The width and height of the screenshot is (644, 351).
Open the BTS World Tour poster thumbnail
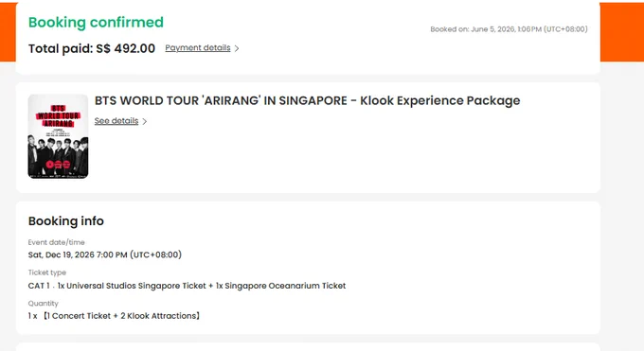tap(58, 136)
